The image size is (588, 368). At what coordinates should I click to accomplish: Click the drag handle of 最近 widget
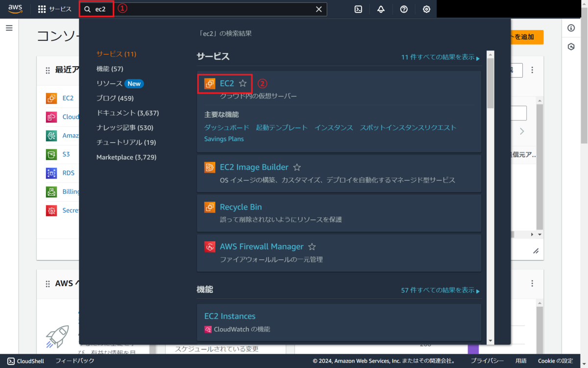[48, 71]
